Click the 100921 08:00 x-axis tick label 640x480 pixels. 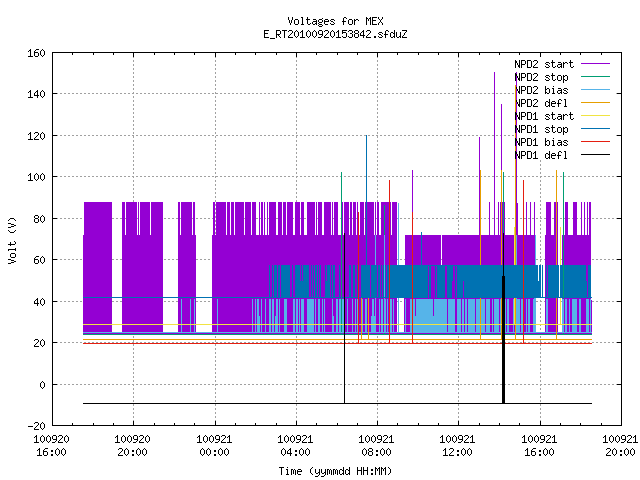pos(376,446)
